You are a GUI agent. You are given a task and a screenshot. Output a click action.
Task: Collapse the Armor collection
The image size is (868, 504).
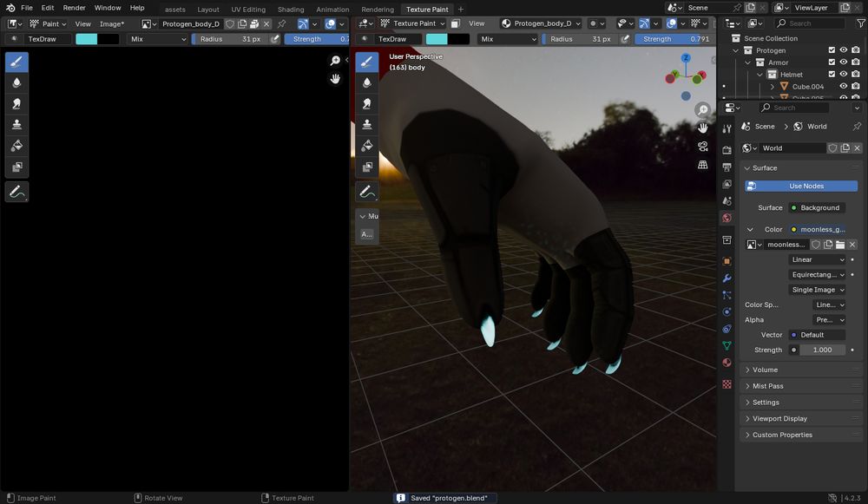[748, 62]
